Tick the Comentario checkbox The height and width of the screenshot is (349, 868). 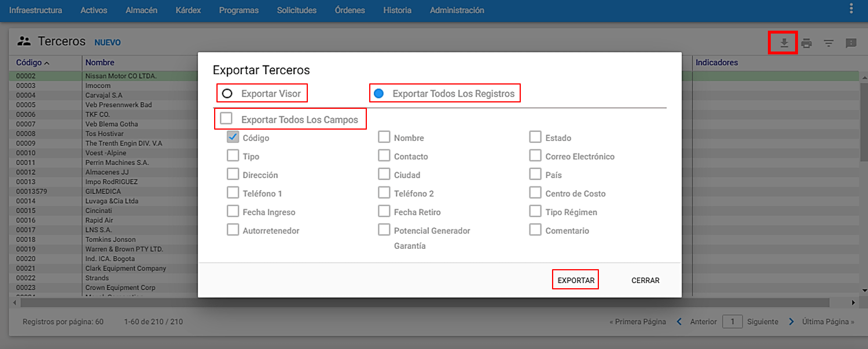point(535,230)
